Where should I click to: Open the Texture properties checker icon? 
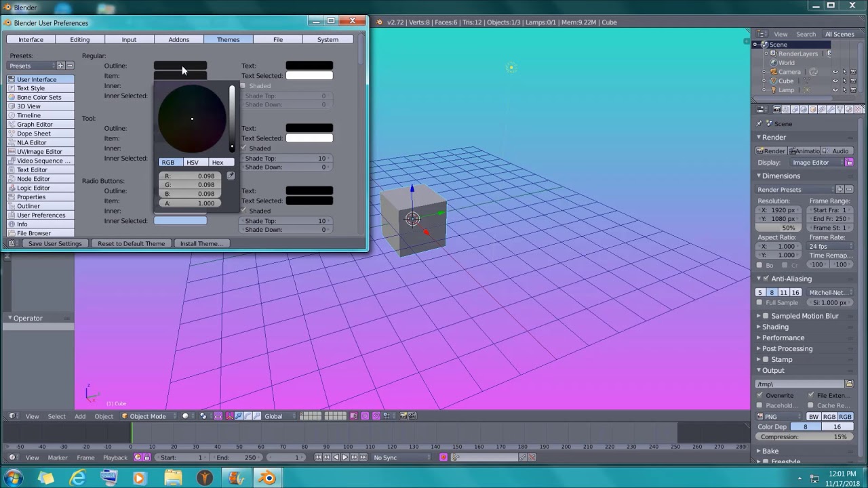pyautogui.click(x=858, y=109)
